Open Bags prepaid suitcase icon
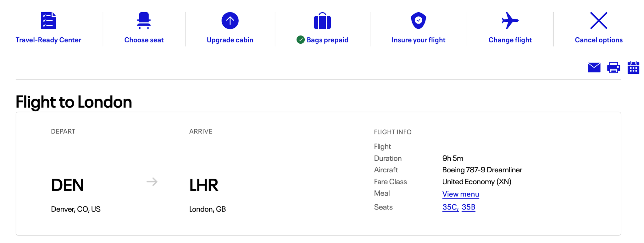Viewport: 644px width, 243px height. (322, 20)
